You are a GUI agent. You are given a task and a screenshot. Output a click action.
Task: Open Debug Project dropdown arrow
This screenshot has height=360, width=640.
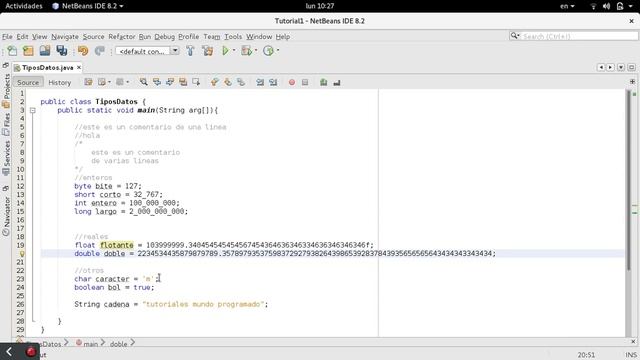pyautogui.click(x=256, y=51)
